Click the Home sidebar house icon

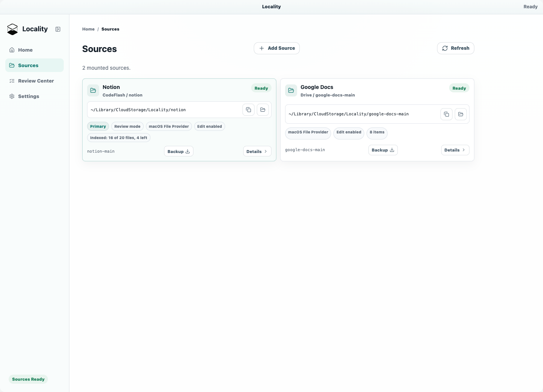tap(12, 50)
